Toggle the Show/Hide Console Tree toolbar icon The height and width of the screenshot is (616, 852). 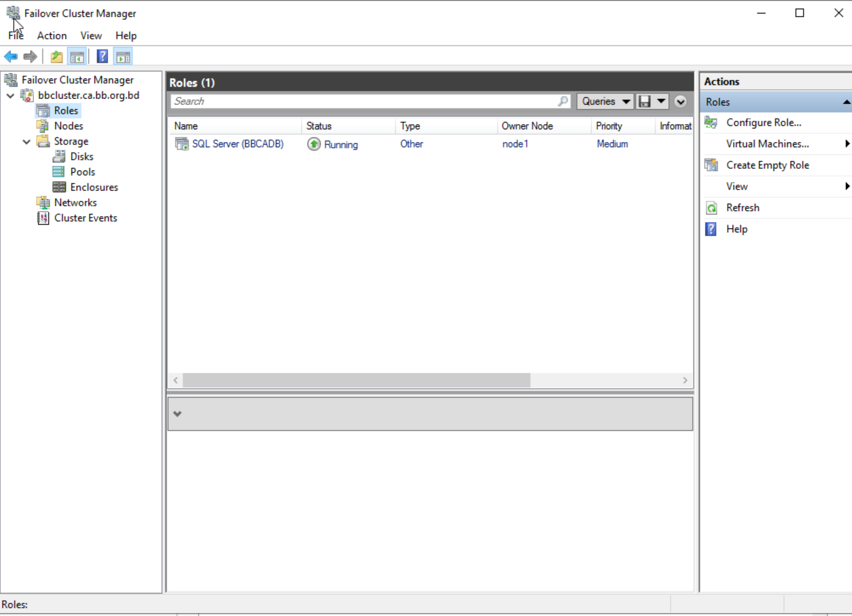click(77, 57)
